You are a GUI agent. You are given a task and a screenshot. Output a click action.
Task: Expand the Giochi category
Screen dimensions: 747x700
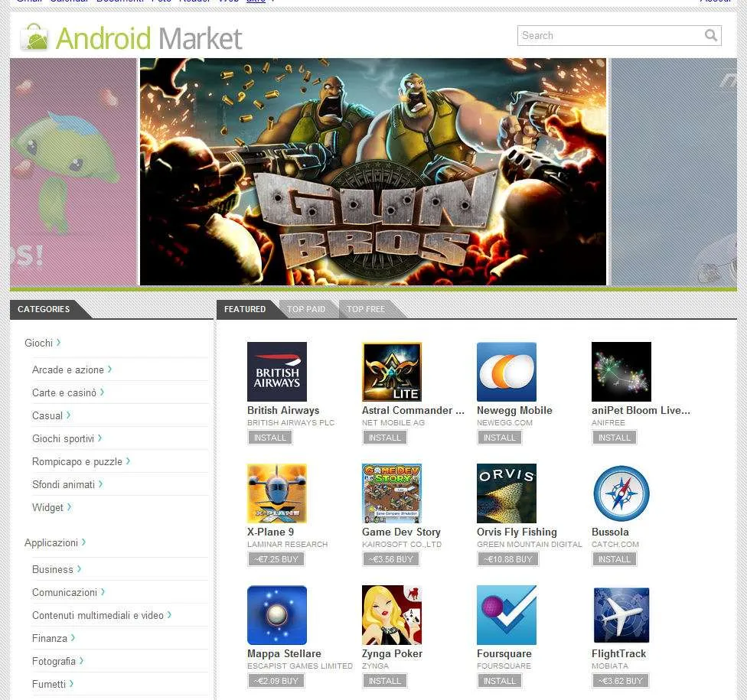coord(42,343)
